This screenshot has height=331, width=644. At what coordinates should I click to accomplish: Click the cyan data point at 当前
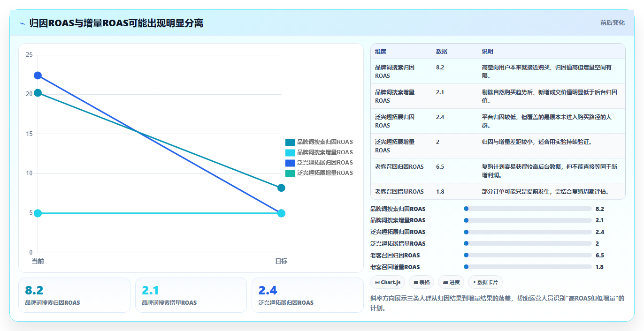(38, 213)
